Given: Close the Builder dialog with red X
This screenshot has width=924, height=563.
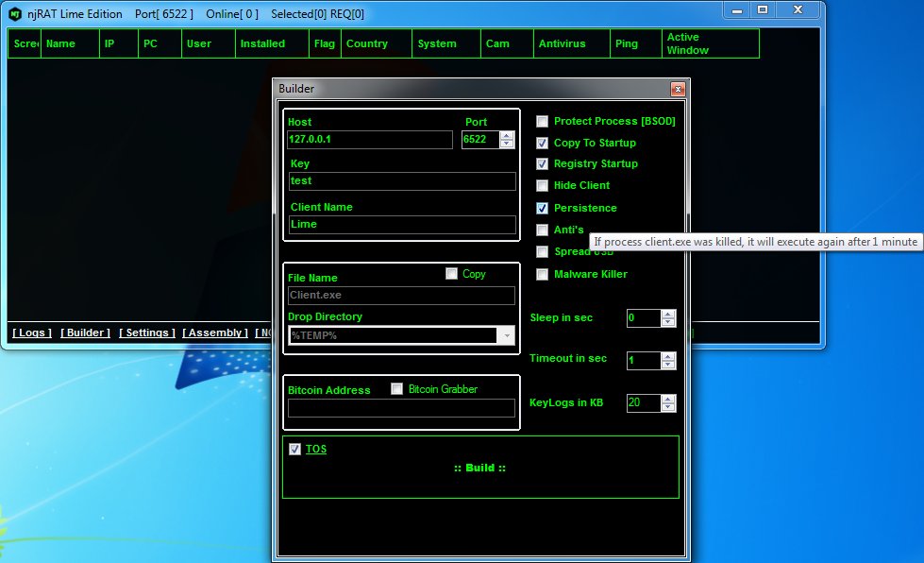Looking at the screenshot, I should pos(678,89).
